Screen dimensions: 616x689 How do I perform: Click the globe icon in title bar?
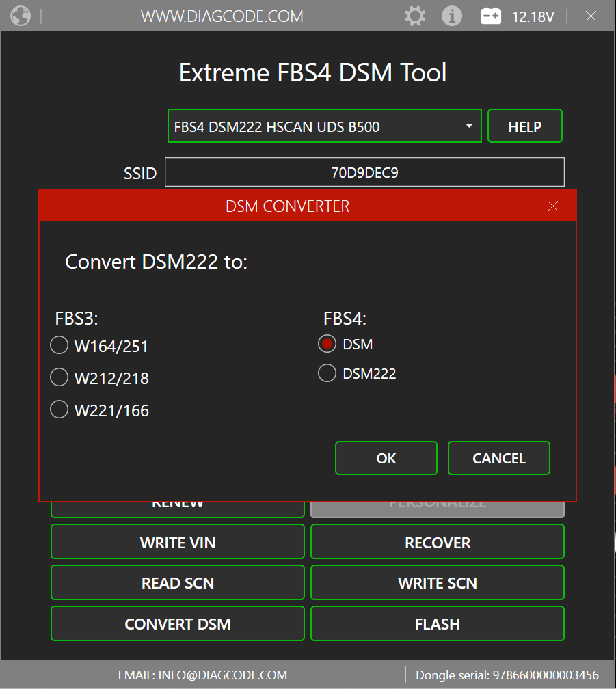(x=21, y=16)
